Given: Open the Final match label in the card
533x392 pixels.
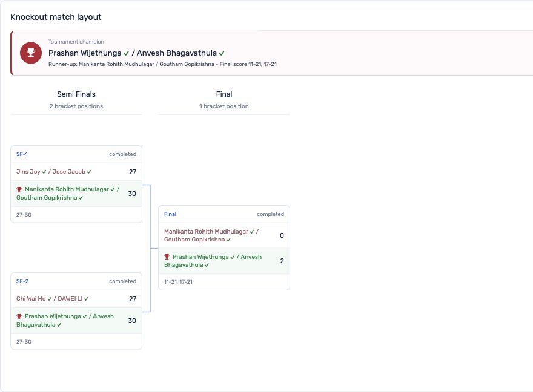Looking at the screenshot, I should (x=170, y=214).
